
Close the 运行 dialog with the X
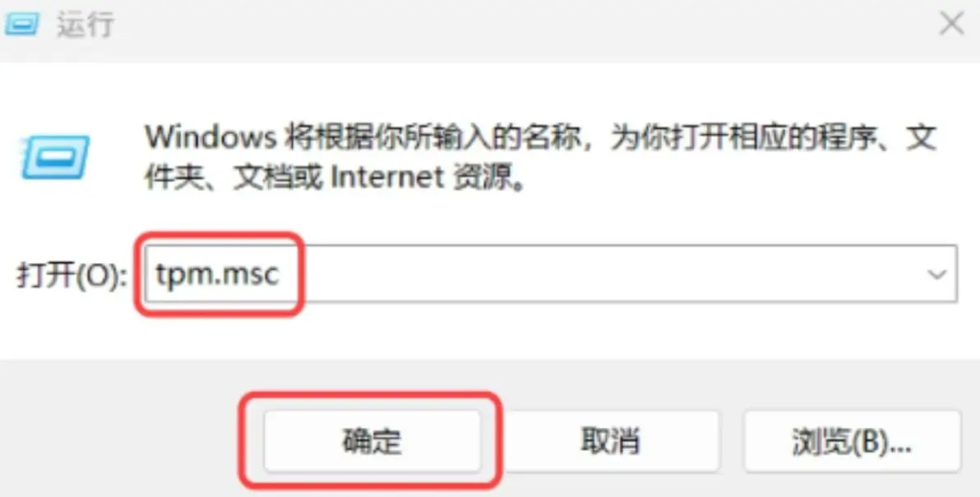pyautogui.click(x=952, y=24)
